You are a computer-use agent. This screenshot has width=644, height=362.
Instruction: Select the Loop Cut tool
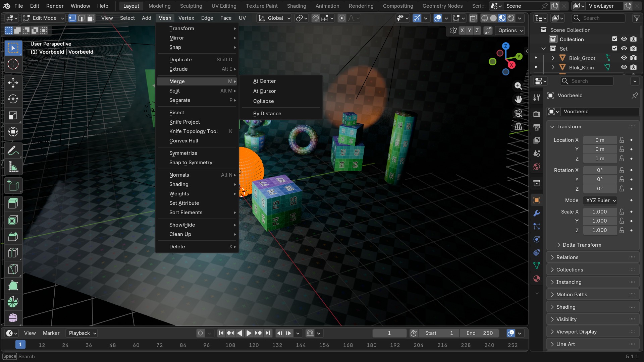click(13, 253)
